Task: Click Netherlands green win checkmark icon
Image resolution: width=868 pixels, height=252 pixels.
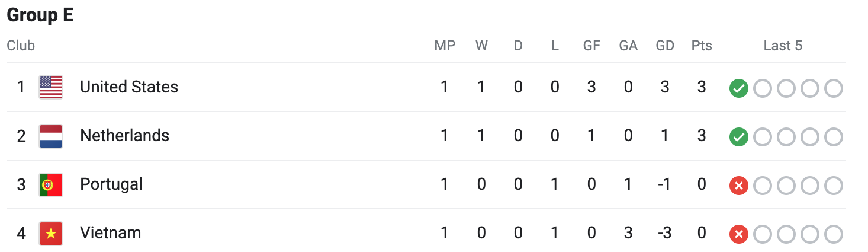Action: tap(738, 137)
